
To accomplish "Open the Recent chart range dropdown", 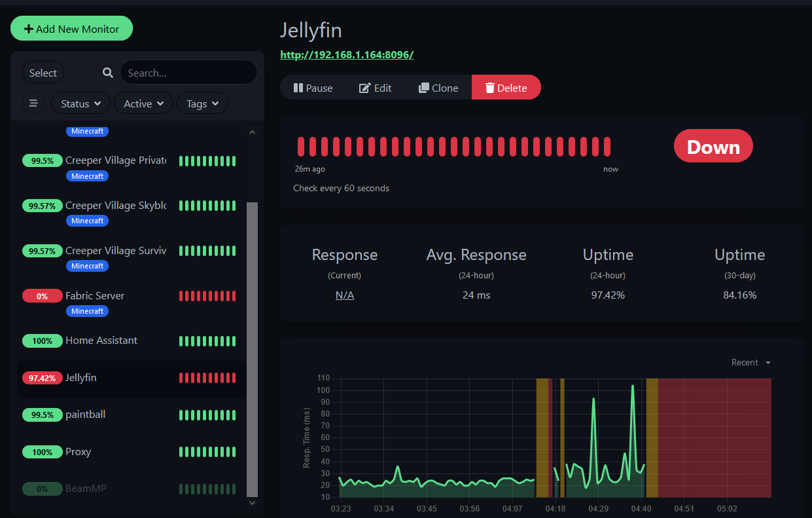I will (x=750, y=362).
